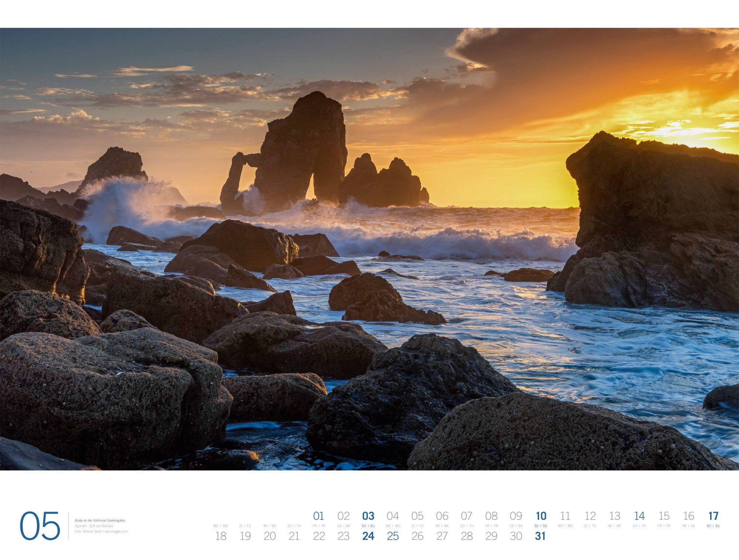Click the Gaztelugatxe coast caption title
Viewport: 739px width, 560px height.
point(100,520)
